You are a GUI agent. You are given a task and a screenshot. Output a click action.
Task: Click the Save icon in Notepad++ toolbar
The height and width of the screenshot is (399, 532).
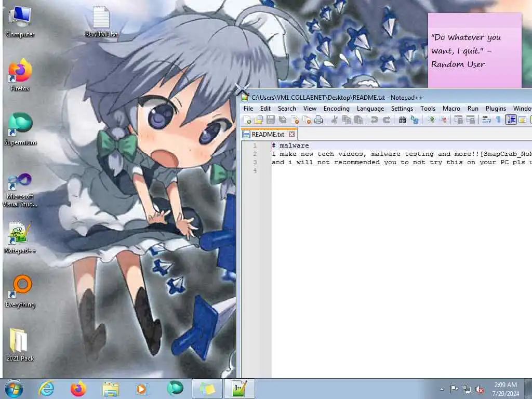click(x=270, y=119)
